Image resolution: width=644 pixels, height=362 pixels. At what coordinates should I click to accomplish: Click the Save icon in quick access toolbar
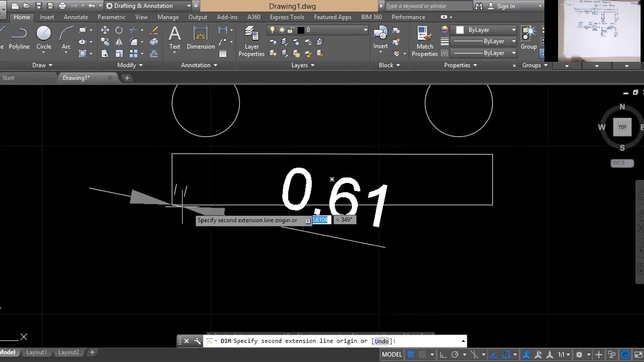tap(38, 6)
